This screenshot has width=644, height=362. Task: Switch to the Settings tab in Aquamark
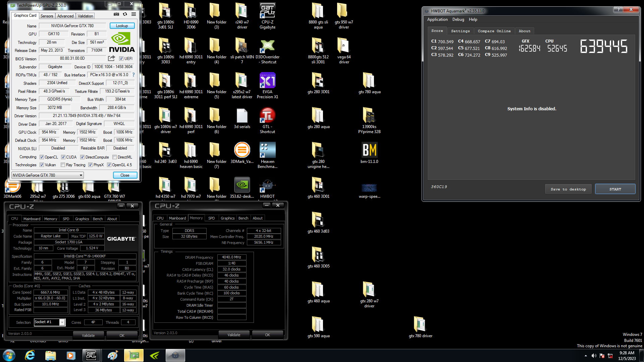[460, 31]
